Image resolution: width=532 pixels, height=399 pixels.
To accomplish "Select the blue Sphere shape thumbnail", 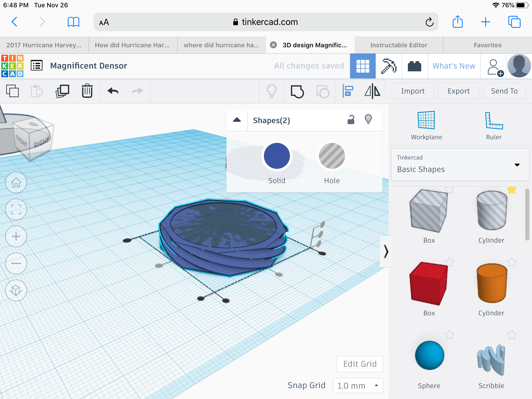I will pyautogui.click(x=429, y=355).
